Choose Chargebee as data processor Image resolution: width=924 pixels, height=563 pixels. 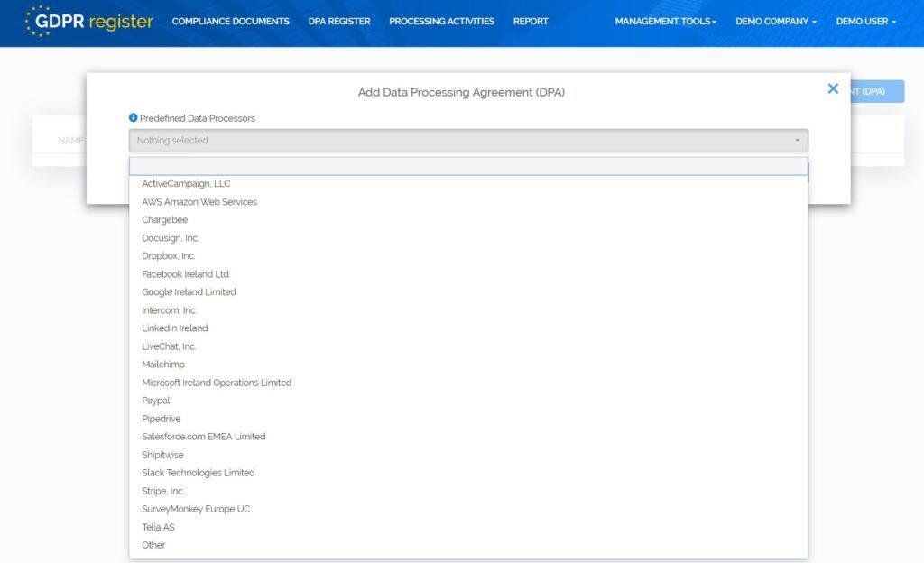(x=468, y=219)
